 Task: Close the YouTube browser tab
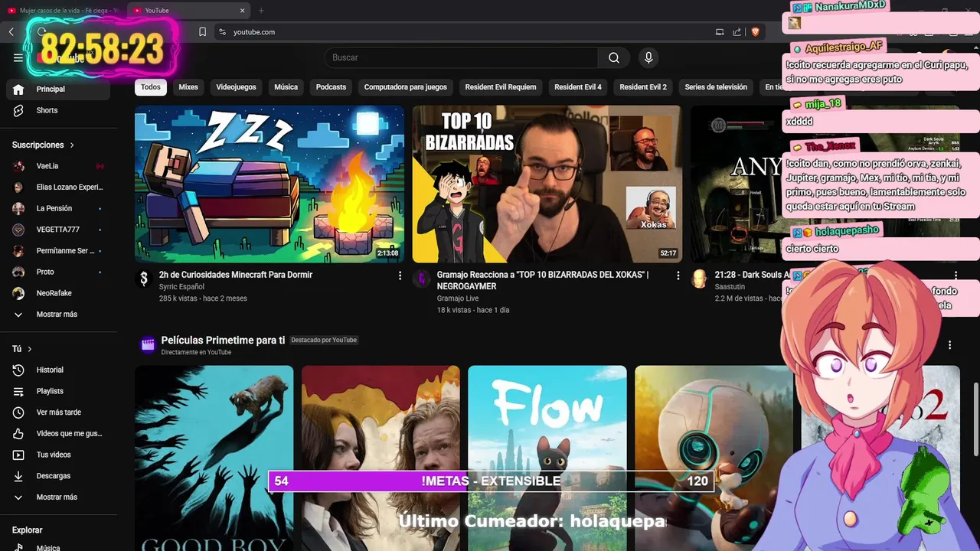point(243,11)
